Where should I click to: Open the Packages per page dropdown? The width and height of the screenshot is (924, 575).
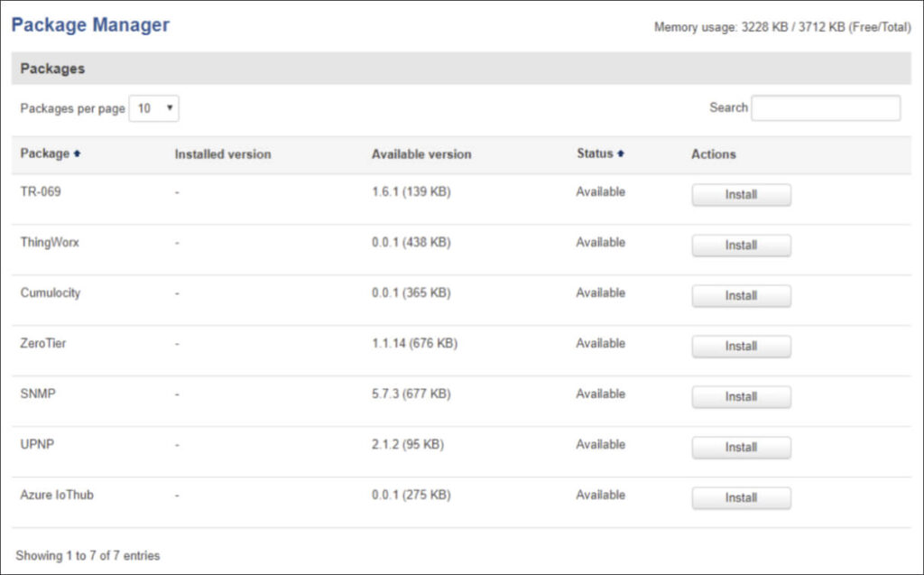point(155,107)
